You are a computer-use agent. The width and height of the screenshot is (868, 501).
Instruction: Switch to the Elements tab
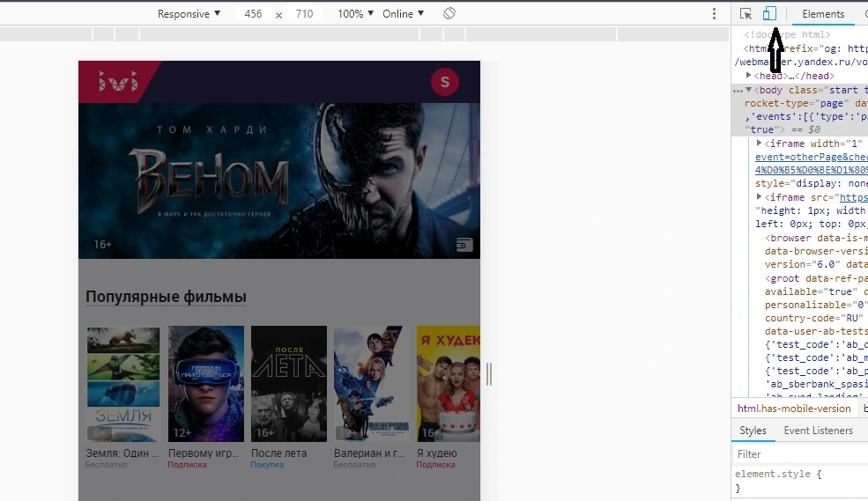823,14
